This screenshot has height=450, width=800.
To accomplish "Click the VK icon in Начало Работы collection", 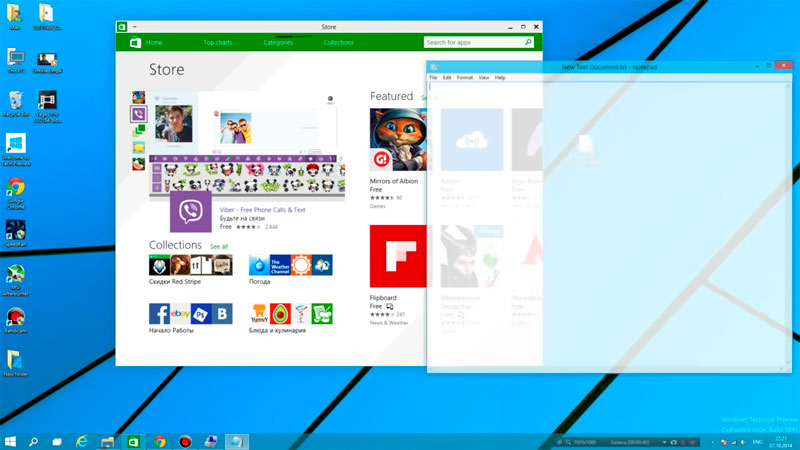I will pos(222,314).
